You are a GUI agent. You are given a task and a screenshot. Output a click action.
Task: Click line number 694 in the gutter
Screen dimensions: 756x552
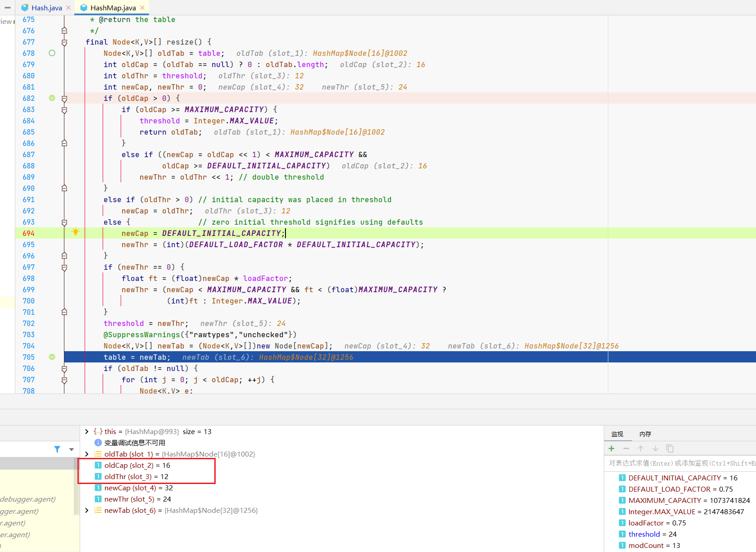tap(28, 233)
